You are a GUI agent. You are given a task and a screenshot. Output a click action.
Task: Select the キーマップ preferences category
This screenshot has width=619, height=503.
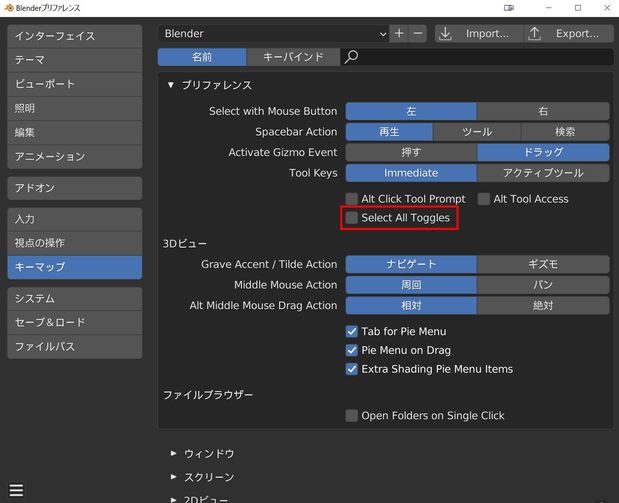tap(75, 267)
